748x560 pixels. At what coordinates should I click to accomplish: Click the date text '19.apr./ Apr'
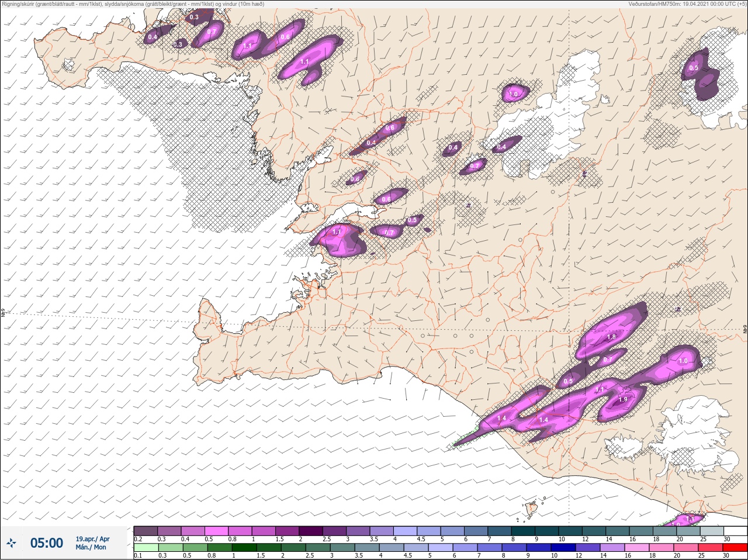tap(92, 539)
